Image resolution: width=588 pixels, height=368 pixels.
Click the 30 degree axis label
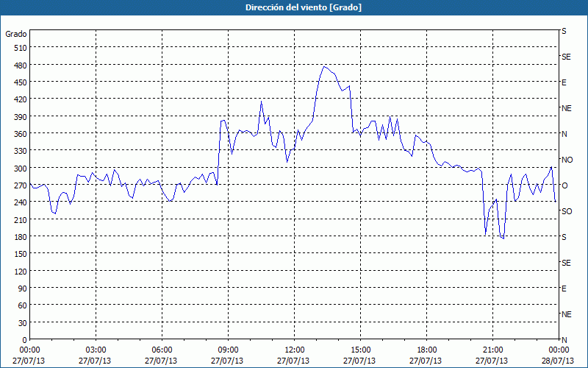coord(24,323)
